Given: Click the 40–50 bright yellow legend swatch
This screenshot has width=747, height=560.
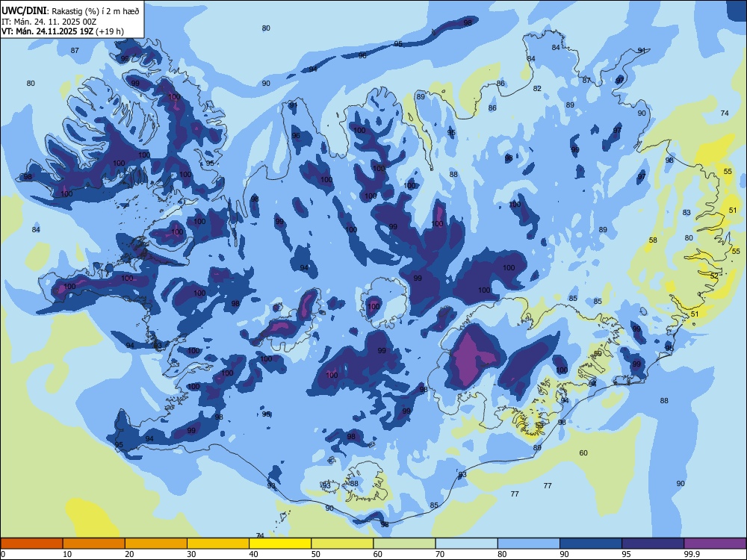Looking at the screenshot, I should pos(280,544).
